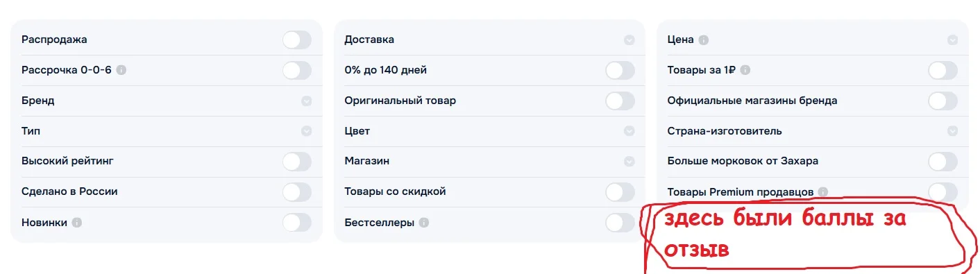Switch on Больше морковок от Захара

(x=943, y=162)
